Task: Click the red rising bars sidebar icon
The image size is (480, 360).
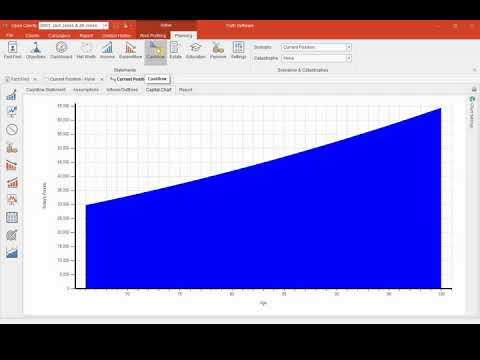Action: tap(12, 183)
